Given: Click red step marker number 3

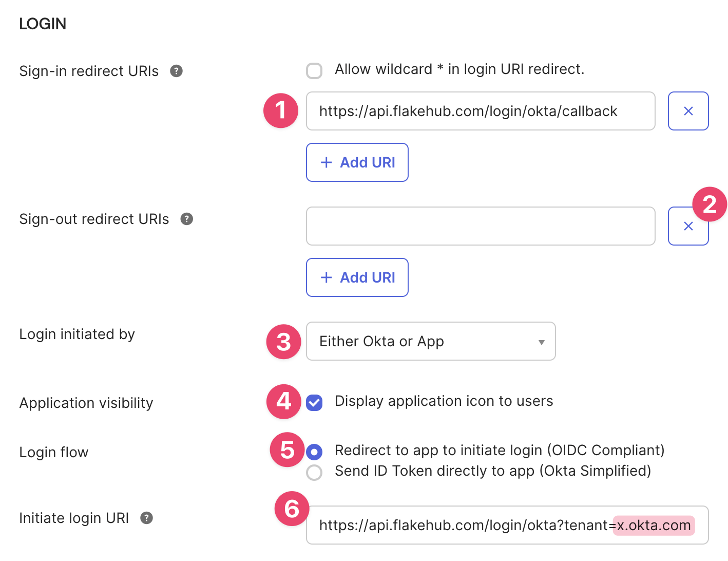Looking at the screenshot, I should (x=283, y=342).
